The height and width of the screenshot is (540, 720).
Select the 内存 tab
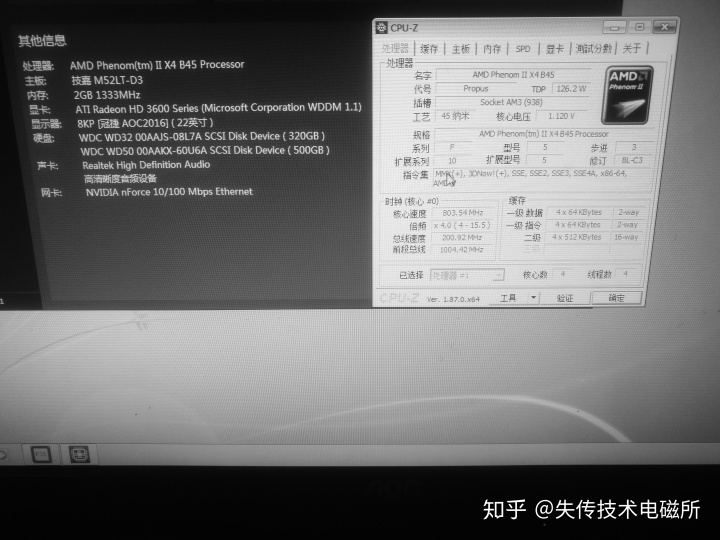point(492,49)
